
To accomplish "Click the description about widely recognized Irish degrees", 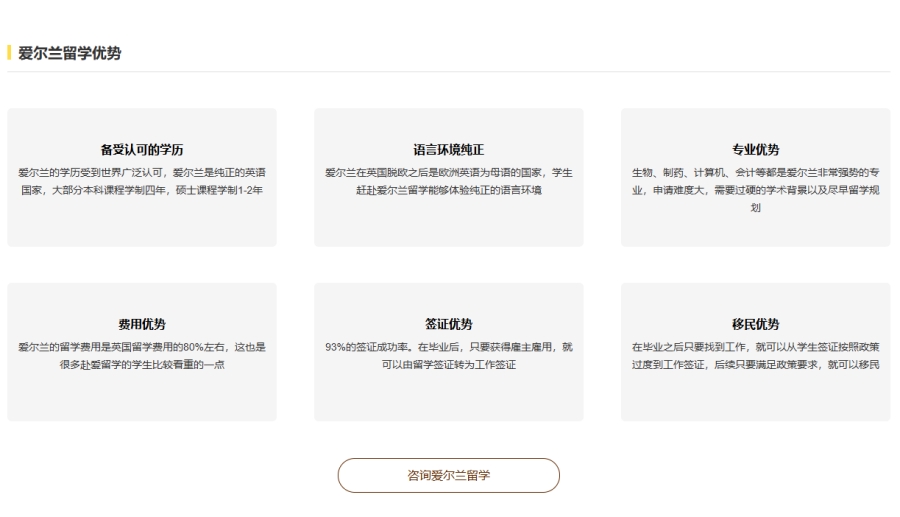I will click(141, 181).
